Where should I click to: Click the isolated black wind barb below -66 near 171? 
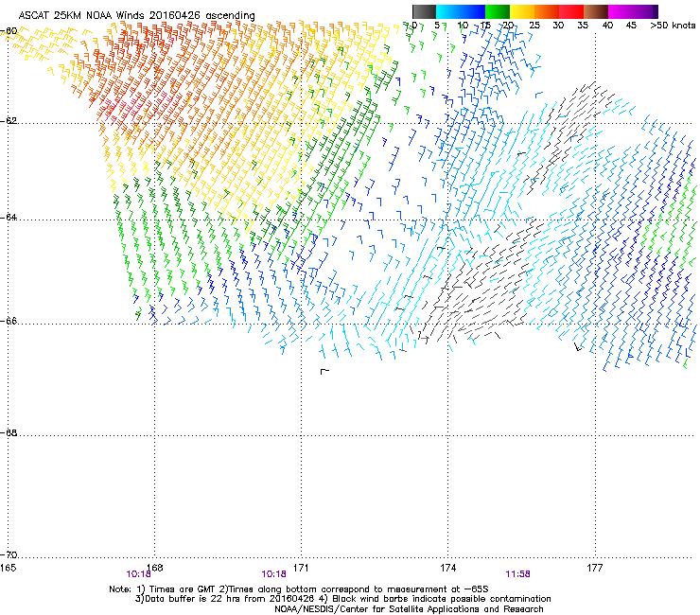[324, 371]
